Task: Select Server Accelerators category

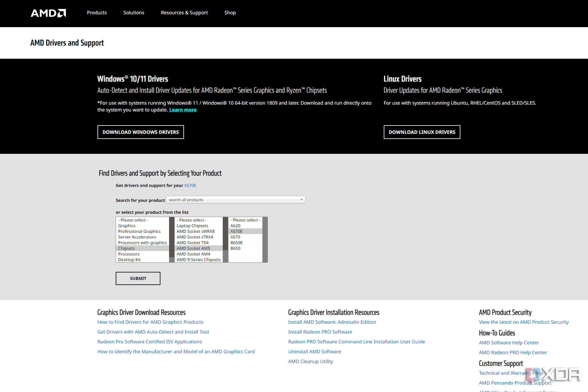Action: pos(143,237)
